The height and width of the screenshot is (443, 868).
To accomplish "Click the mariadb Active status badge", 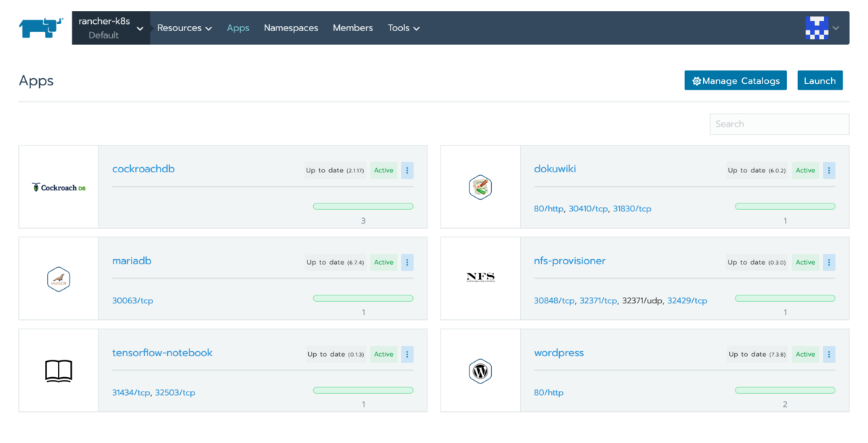I will click(x=383, y=263).
